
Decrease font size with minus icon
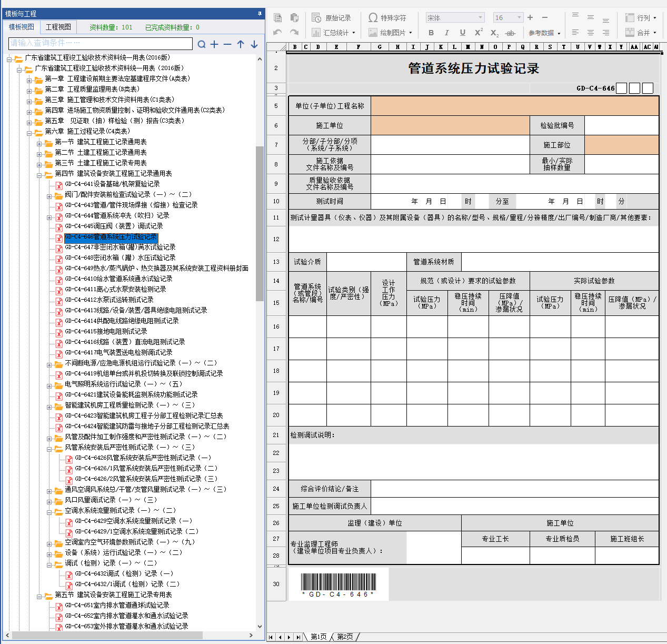(545, 17)
